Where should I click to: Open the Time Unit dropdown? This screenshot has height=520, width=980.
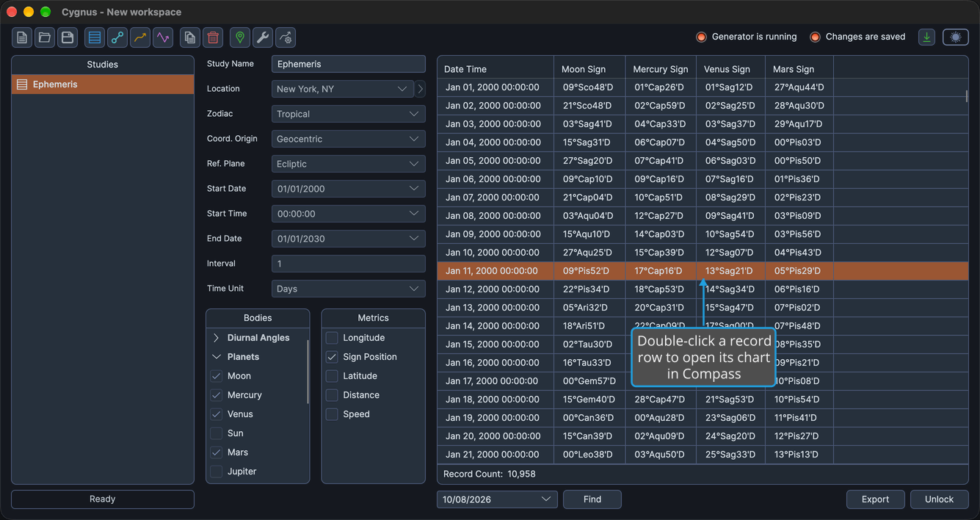pyautogui.click(x=348, y=289)
